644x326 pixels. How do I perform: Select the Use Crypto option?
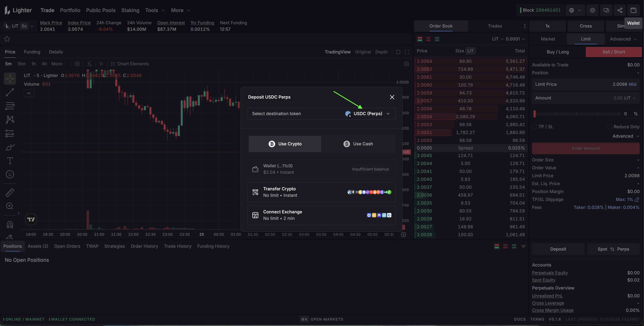285,144
